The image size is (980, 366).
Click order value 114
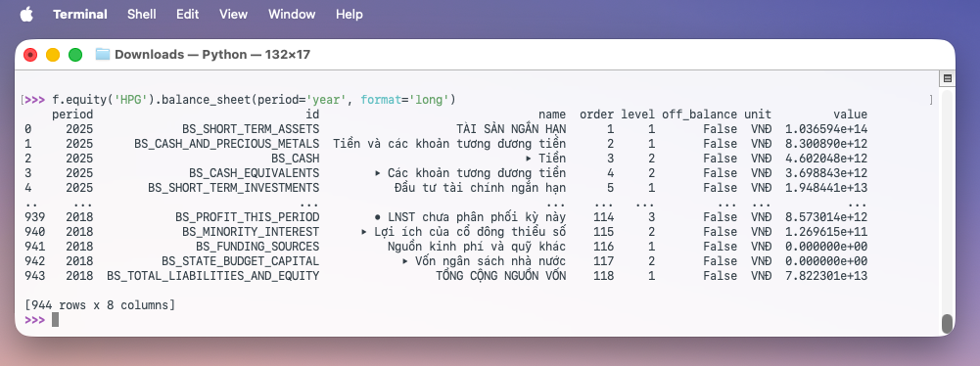[603, 216]
